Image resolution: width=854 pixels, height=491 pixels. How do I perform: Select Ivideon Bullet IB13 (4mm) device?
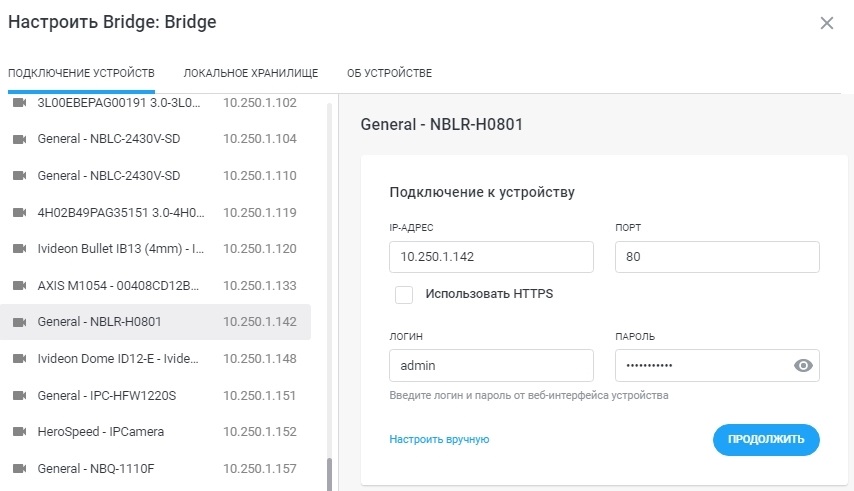[120, 249]
